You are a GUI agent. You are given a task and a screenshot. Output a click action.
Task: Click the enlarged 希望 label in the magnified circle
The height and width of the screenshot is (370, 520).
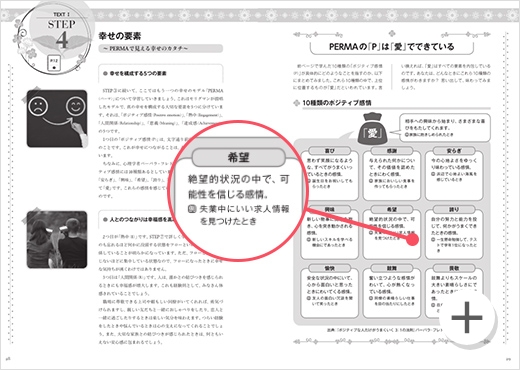point(239,157)
